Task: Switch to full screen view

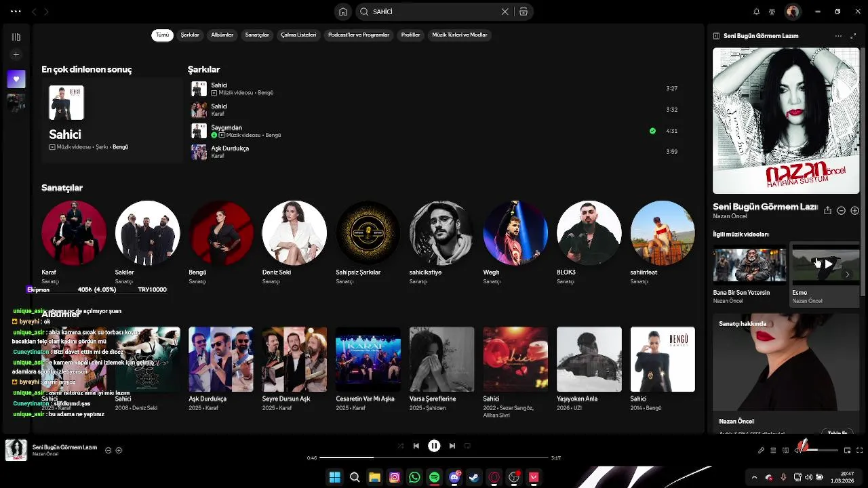Action: click(x=860, y=450)
